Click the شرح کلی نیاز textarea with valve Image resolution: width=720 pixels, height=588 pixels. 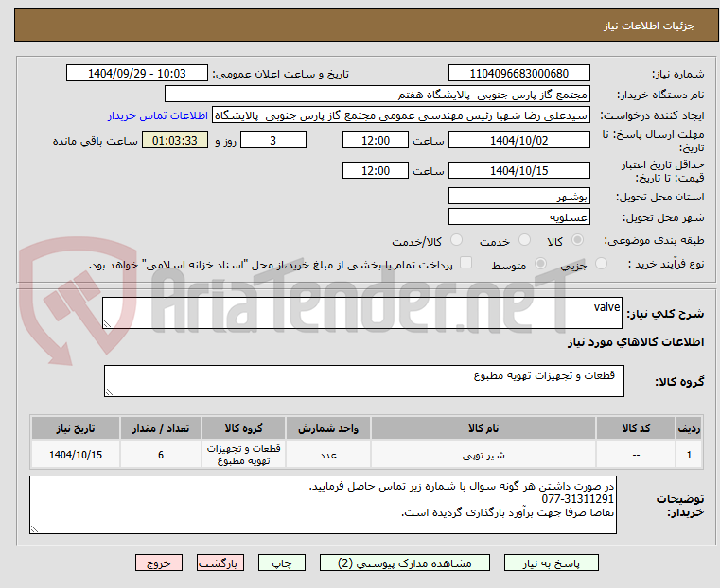pyautogui.click(x=362, y=313)
